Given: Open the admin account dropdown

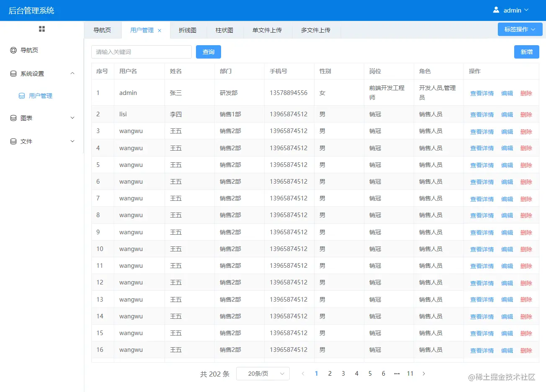Looking at the screenshot, I should (x=511, y=10).
